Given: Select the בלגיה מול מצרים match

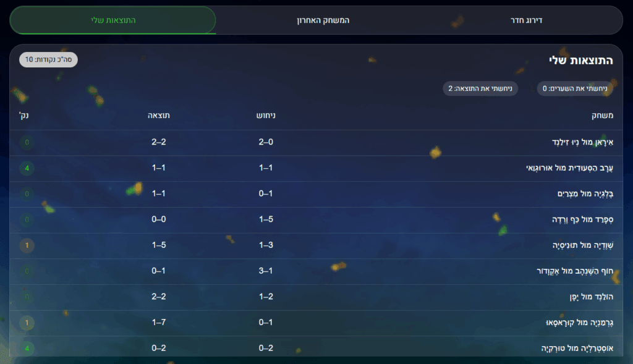Looking at the screenshot, I should point(316,194).
